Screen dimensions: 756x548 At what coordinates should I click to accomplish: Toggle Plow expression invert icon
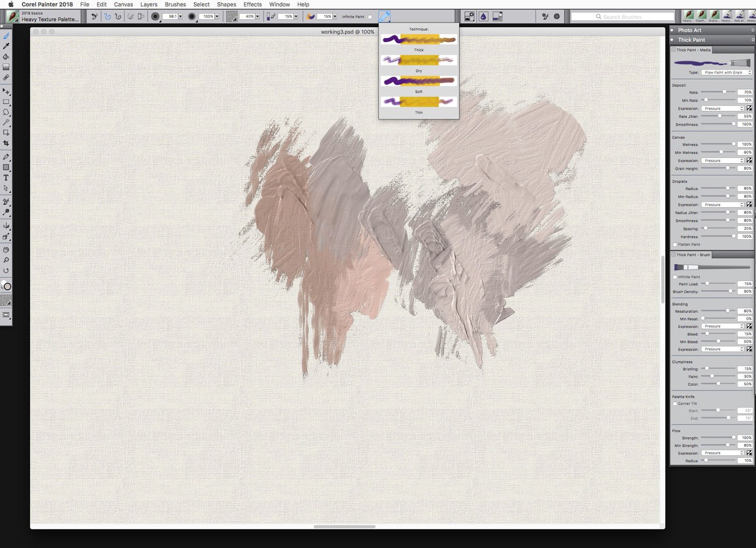[749, 453]
